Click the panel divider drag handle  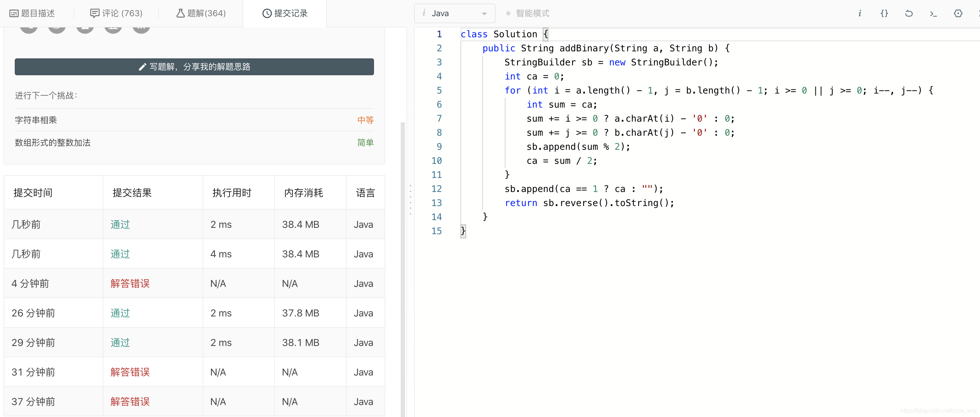pos(411,200)
